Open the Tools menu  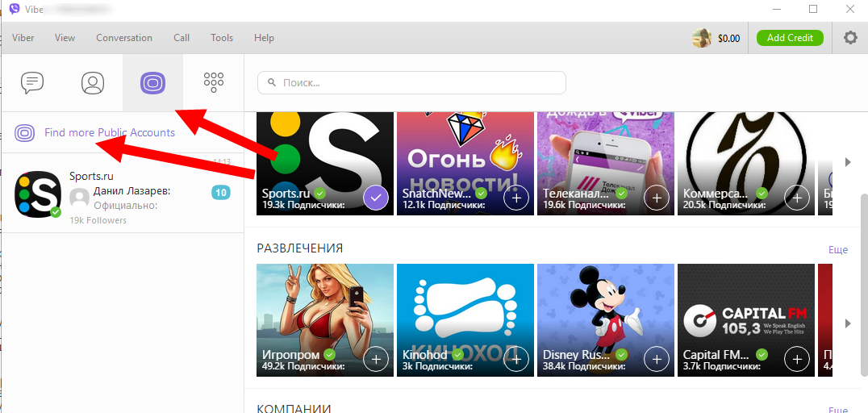point(222,38)
